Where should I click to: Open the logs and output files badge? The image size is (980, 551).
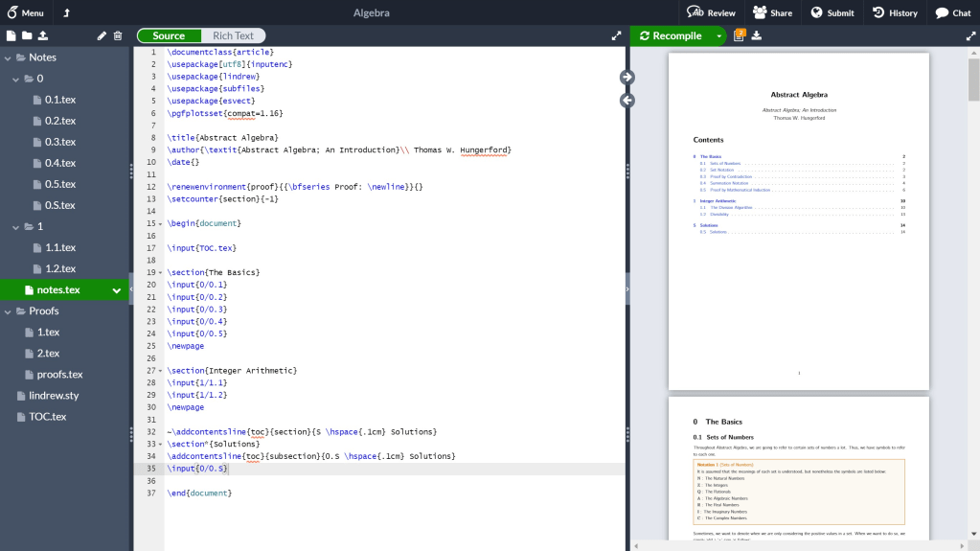[x=739, y=36]
